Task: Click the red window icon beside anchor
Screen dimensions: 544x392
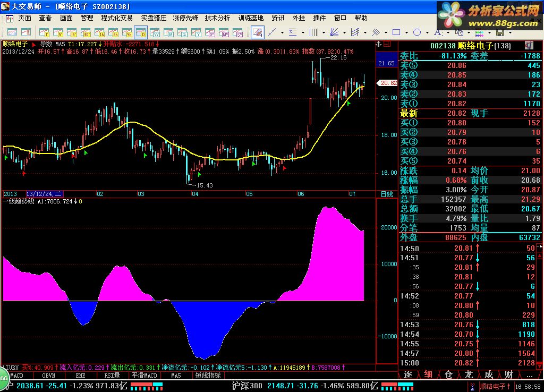Action: click(387, 44)
